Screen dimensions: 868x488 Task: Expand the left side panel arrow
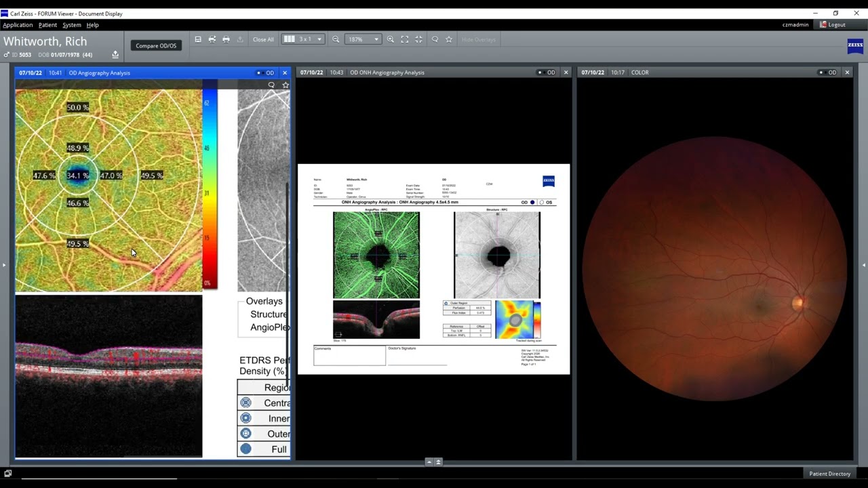pos(3,265)
